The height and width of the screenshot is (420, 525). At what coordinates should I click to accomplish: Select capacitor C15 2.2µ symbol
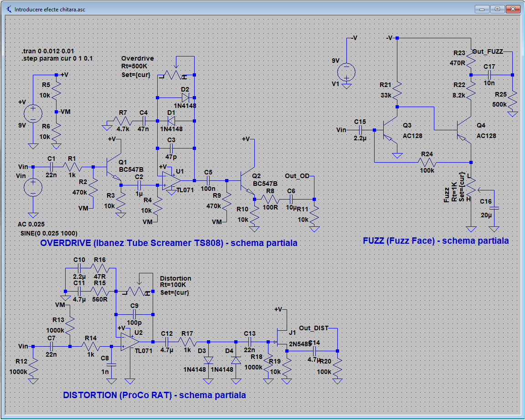tap(360, 130)
